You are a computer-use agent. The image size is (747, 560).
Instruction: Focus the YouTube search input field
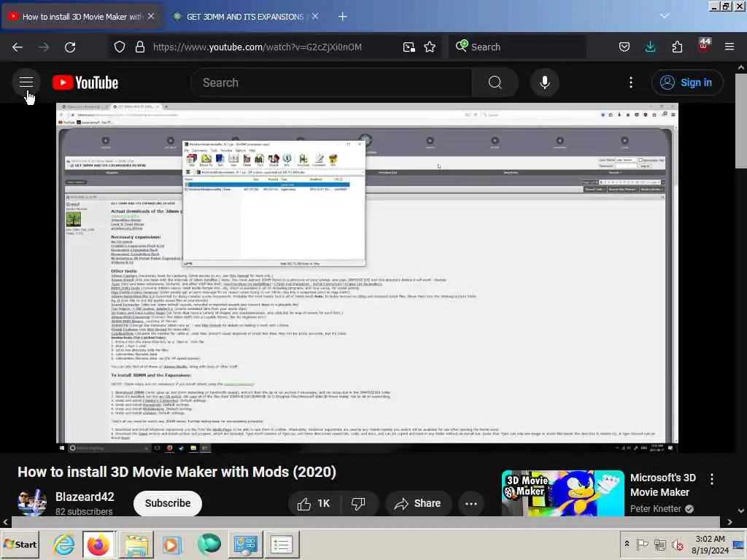[332, 82]
